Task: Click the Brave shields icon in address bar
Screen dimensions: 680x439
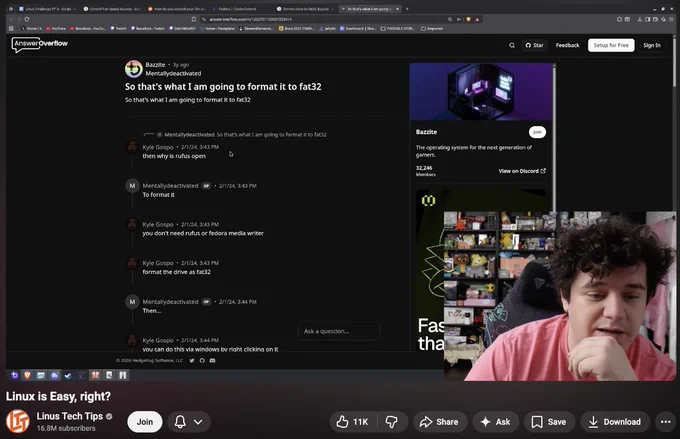Action: pyautogui.click(x=468, y=19)
